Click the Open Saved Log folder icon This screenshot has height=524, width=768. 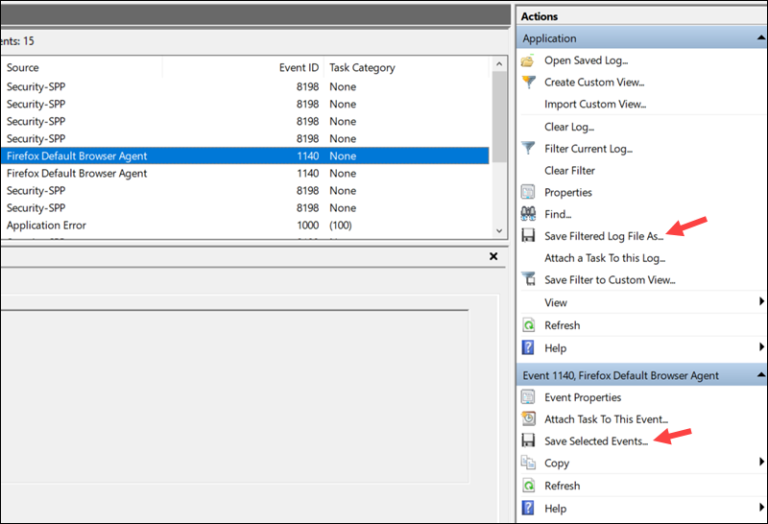coord(528,61)
